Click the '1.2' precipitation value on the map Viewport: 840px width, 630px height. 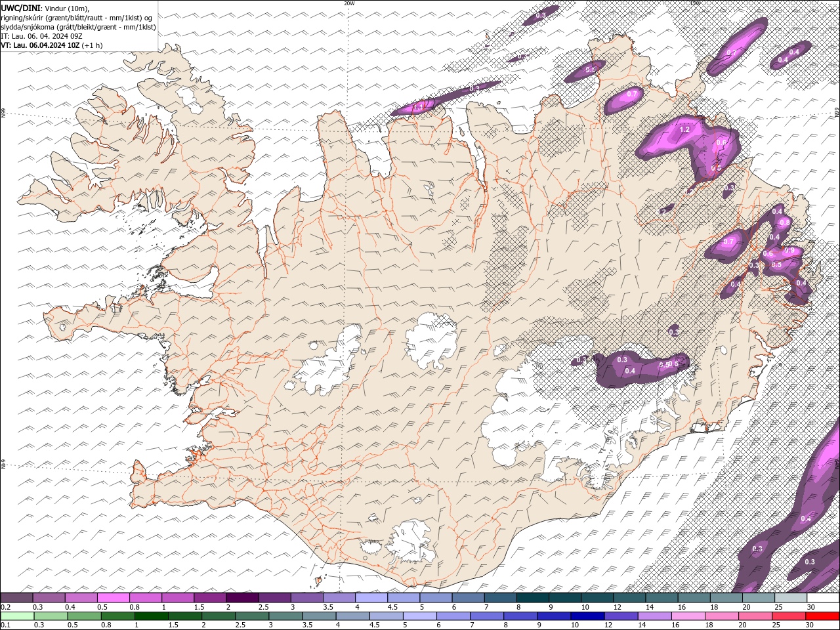click(685, 130)
